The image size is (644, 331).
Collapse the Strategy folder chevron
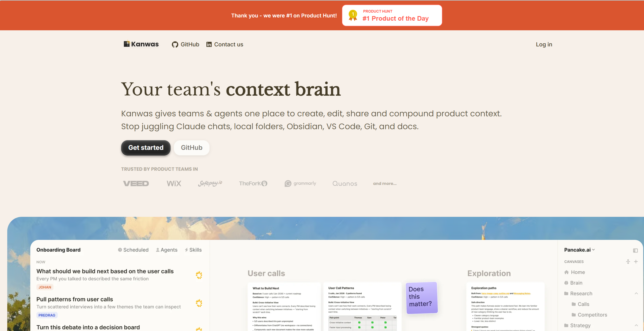(x=636, y=325)
